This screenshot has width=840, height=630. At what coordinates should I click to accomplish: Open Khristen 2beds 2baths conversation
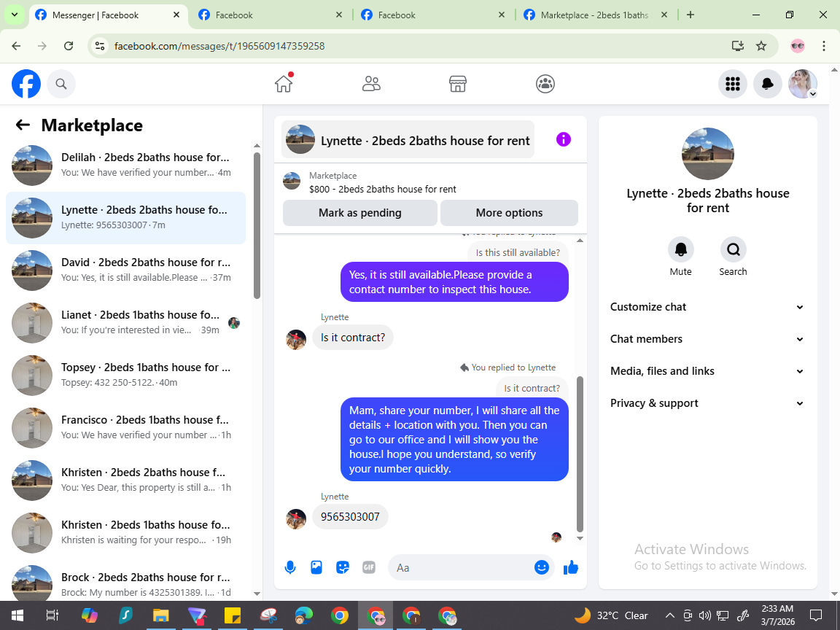tap(126, 480)
